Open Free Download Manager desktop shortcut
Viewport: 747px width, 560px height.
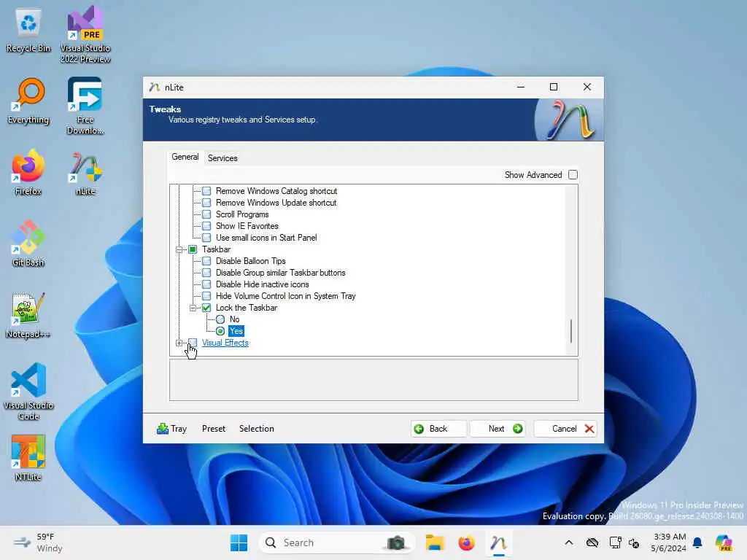(x=85, y=106)
